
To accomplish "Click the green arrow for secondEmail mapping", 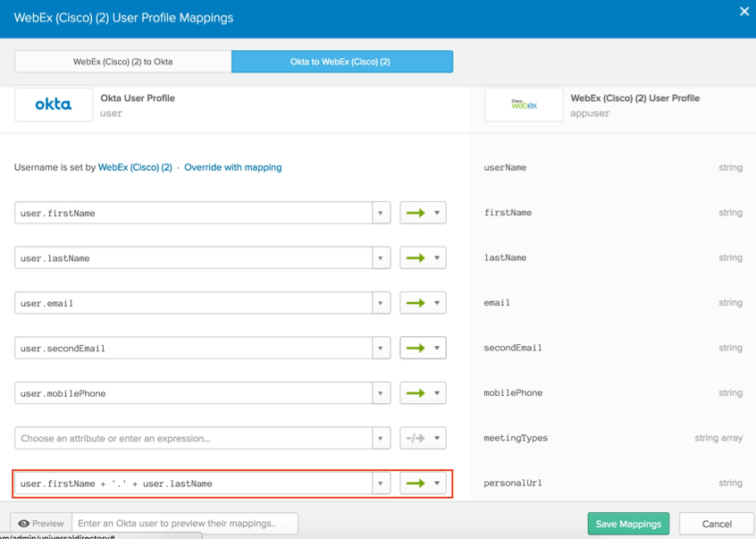I will (x=416, y=348).
